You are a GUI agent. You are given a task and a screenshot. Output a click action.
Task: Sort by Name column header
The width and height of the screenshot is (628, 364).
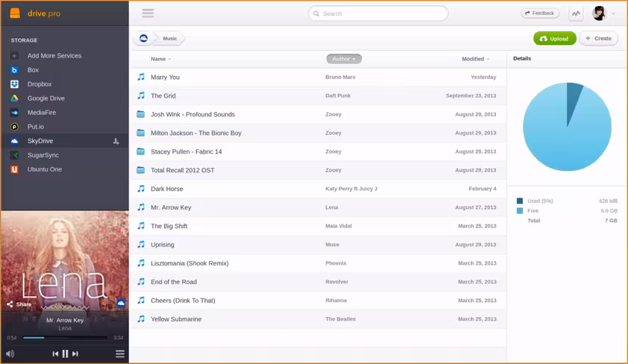point(160,59)
